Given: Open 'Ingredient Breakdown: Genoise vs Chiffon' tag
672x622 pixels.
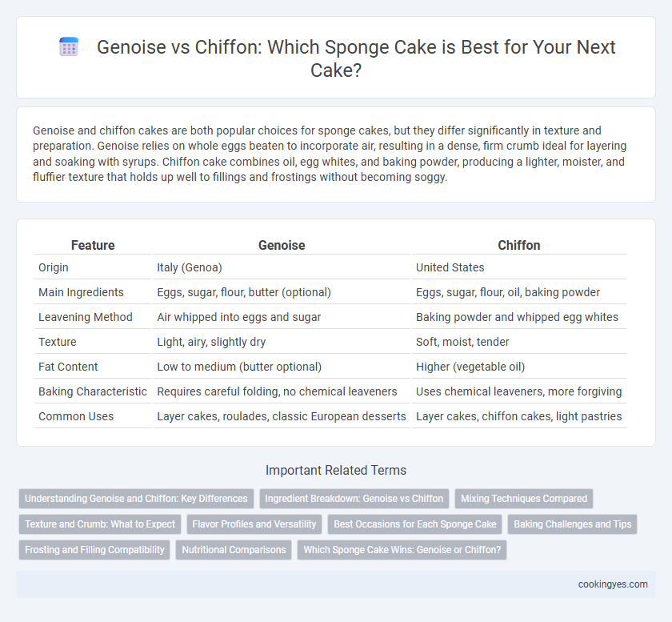Looking at the screenshot, I should click(354, 499).
